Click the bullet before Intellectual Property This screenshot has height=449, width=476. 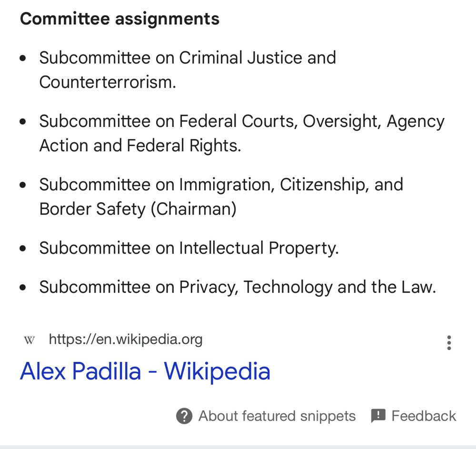coord(23,248)
